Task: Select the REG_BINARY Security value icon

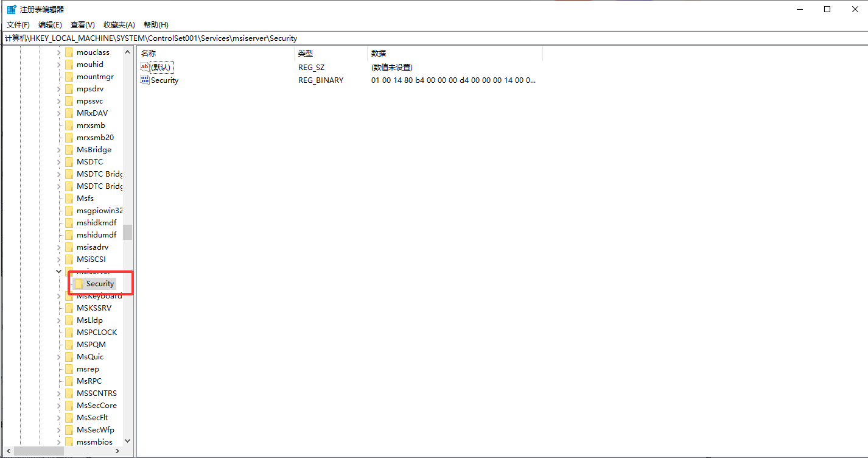Action: pos(145,80)
